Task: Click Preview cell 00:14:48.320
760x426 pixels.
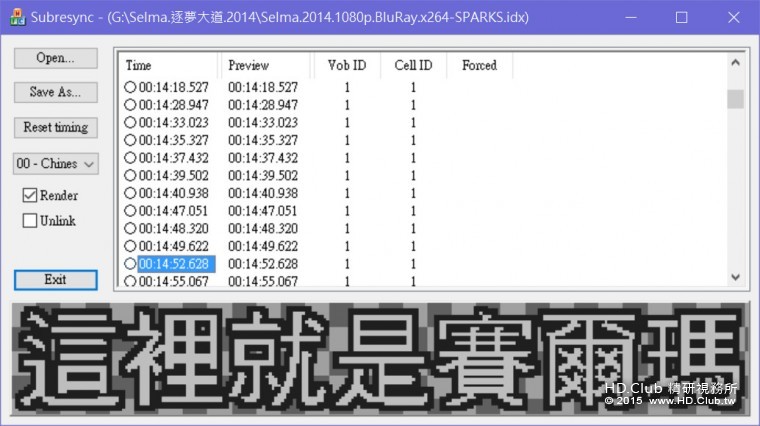Action: coord(263,228)
